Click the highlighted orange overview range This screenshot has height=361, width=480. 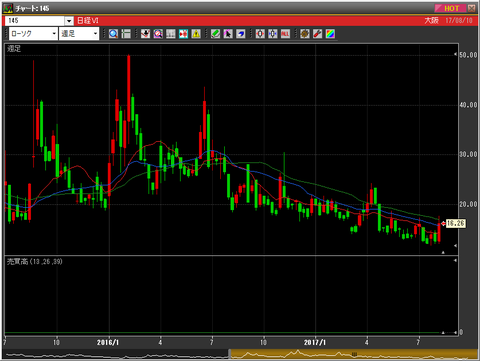(x=354, y=354)
